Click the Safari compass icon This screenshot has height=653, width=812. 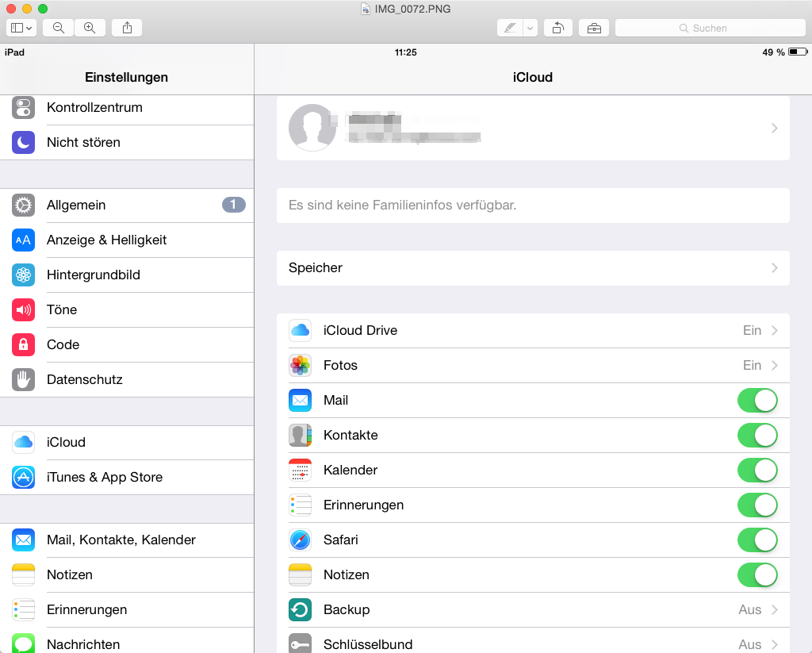(x=301, y=540)
